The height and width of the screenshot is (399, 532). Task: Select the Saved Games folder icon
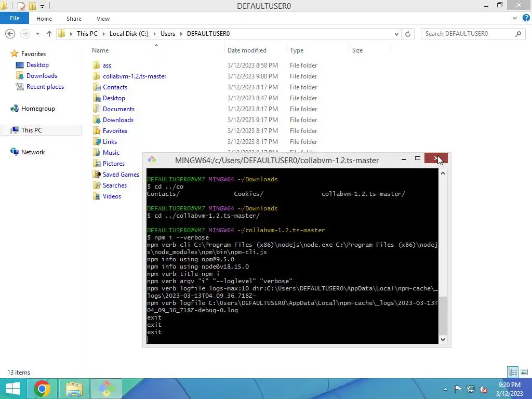click(x=97, y=175)
